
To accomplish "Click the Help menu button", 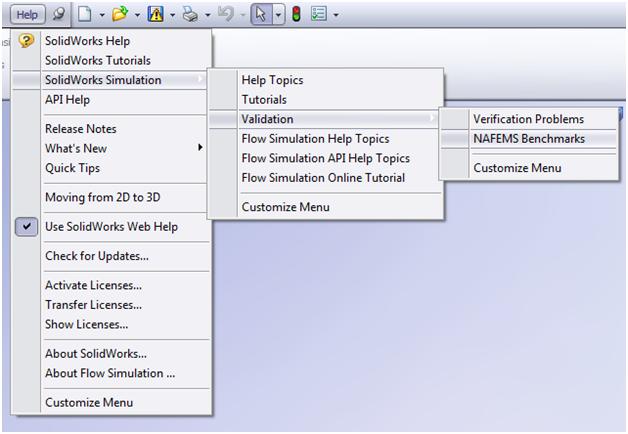I will pos(25,15).
